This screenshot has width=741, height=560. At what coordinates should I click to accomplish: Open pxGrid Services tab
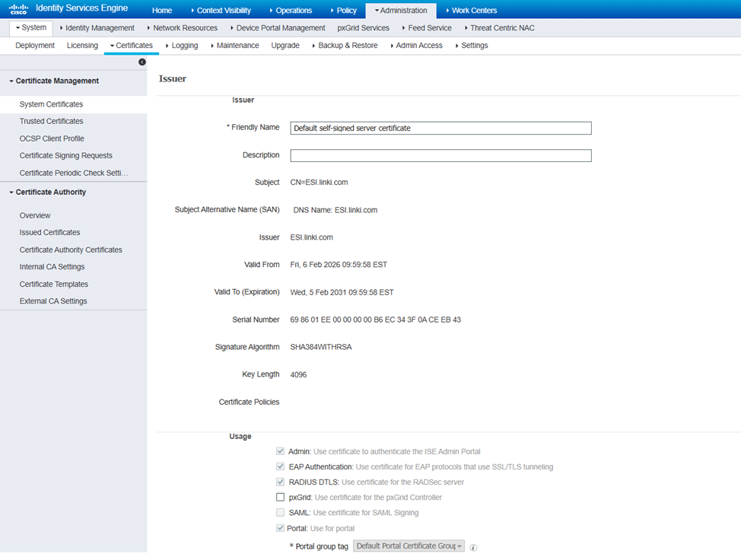[x=364, y=28]
